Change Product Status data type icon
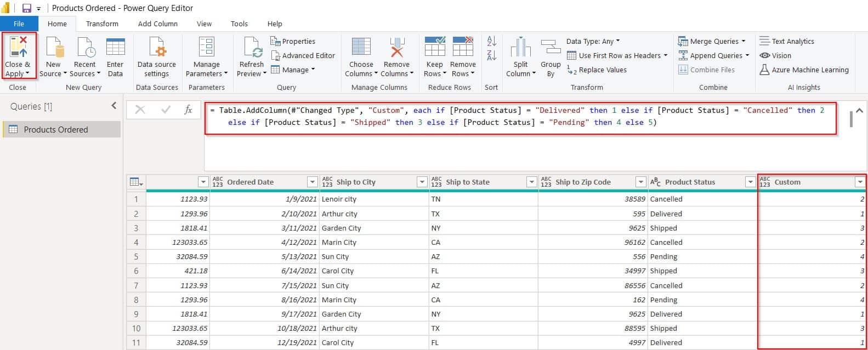Image resolution: width=868 pixels, height=350 pixels. click(x=655, y=182)
